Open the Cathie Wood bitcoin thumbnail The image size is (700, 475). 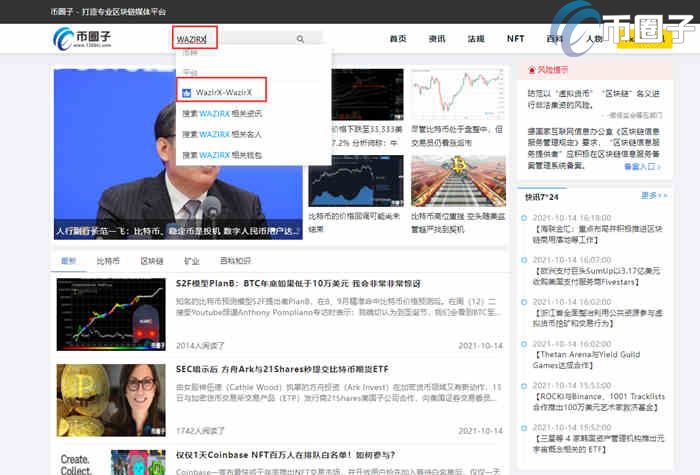tap(111, 400)
